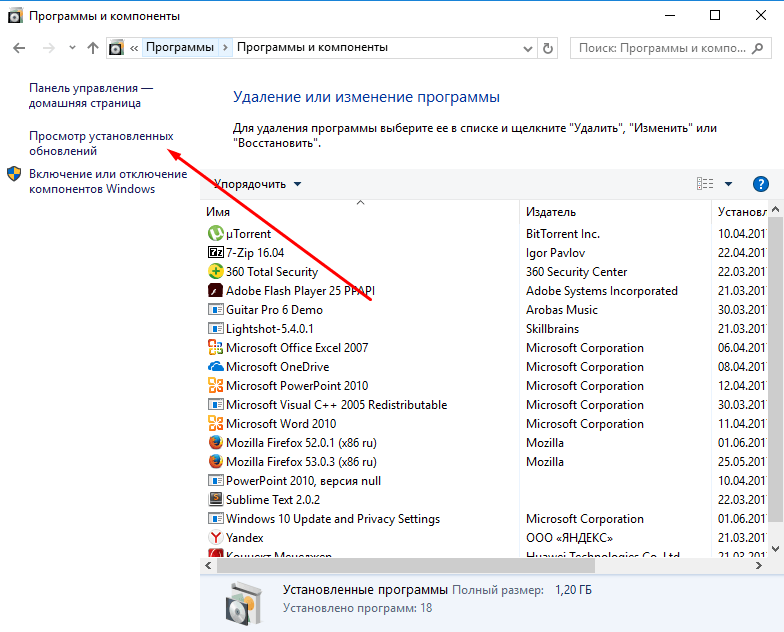Click the Visual C++ 2005 Redistributable icon
Viewport: 784px width, 632px height.
click(x=216, y=404)
